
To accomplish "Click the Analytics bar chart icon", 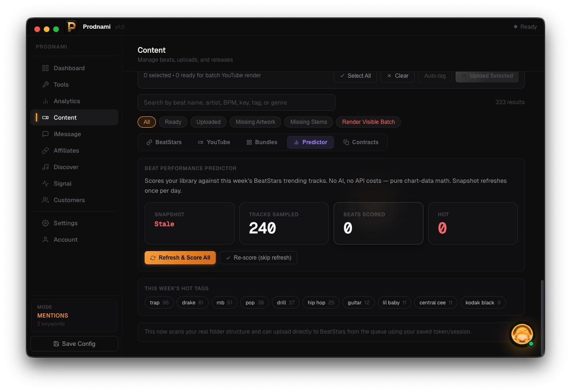I will (45, 101).
